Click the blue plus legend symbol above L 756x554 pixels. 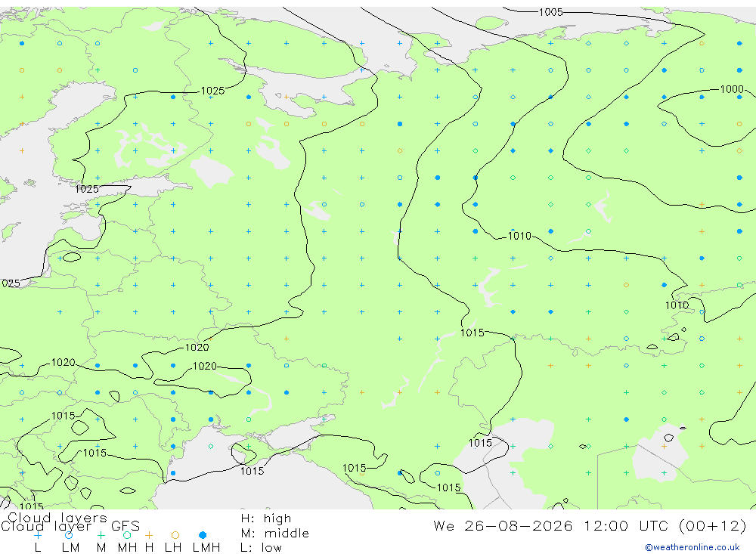point(38,535)
